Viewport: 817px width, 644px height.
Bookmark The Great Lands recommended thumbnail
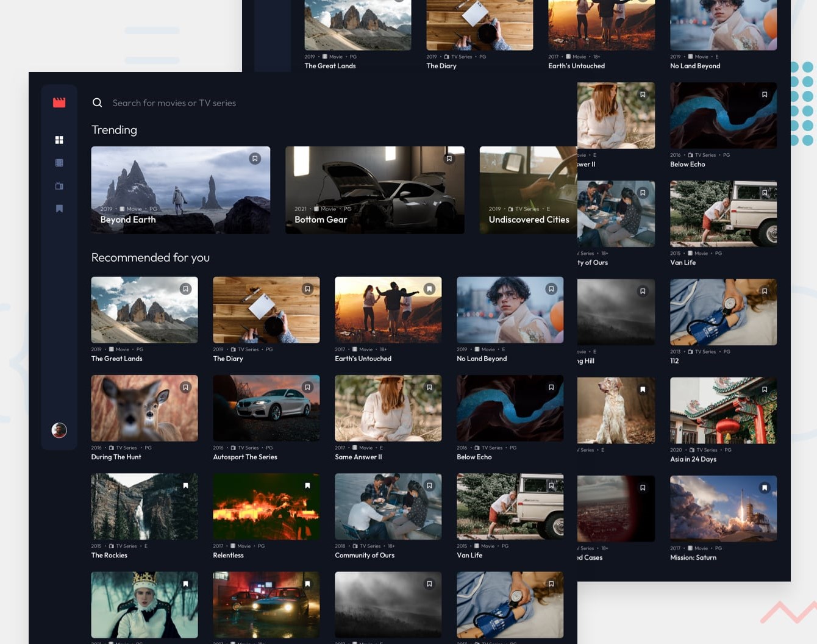point(185,289)
